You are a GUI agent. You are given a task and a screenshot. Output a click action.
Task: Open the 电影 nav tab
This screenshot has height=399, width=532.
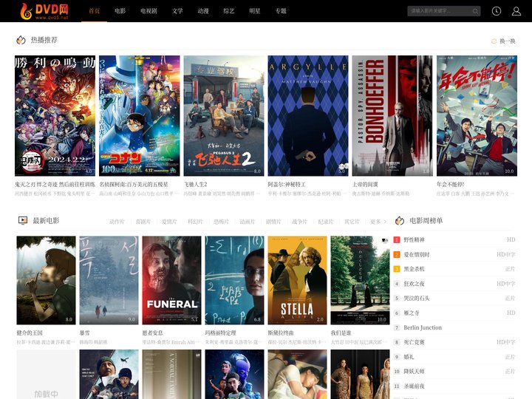120,11
